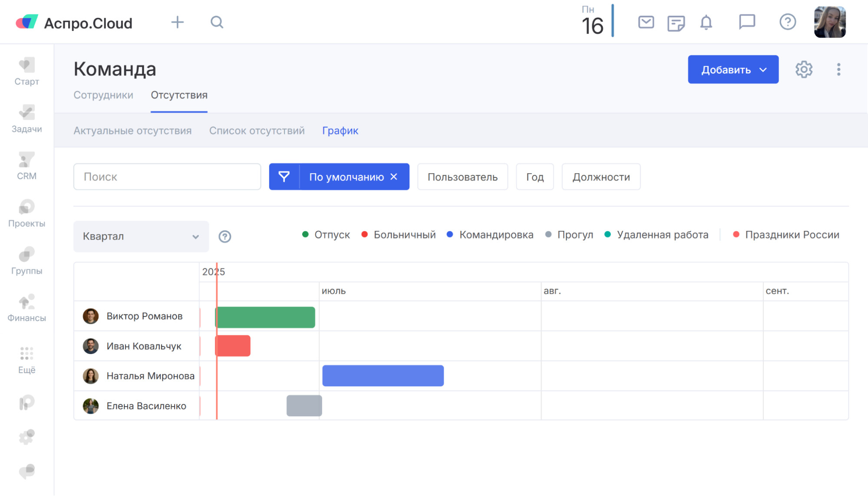Open the Команда settings gear icon
This screenshot has width=868, height=496.
coord(804,69)
